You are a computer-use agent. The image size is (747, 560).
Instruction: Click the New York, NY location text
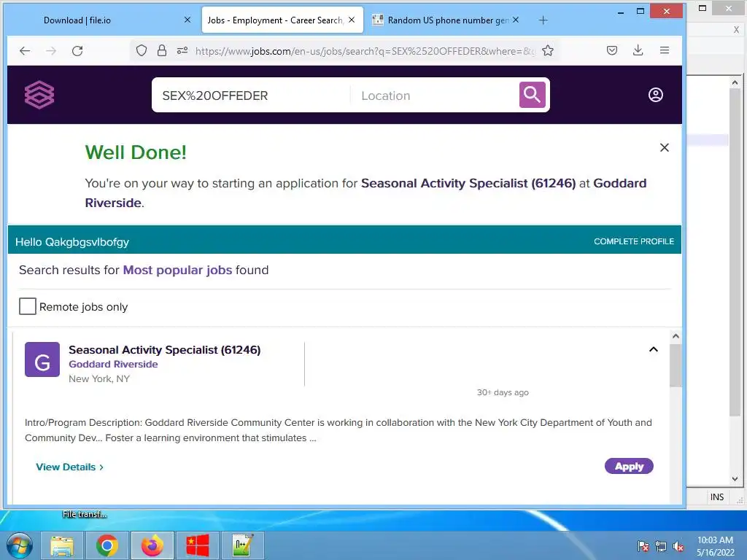click(x=99, y=379)
